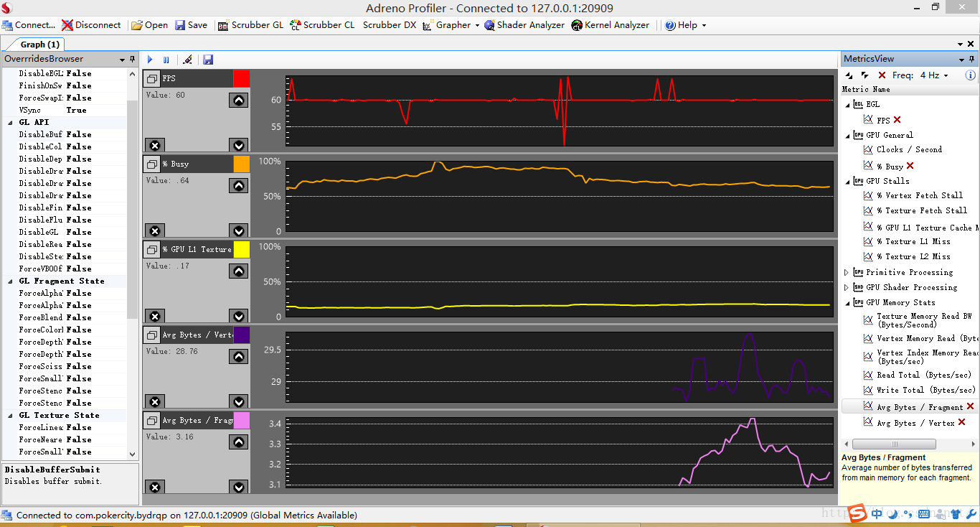Image resolution: width=980 pixels, height=527 pixels.
Task: Pop out the FPS graph window
Action: click(x=152, y=78)
